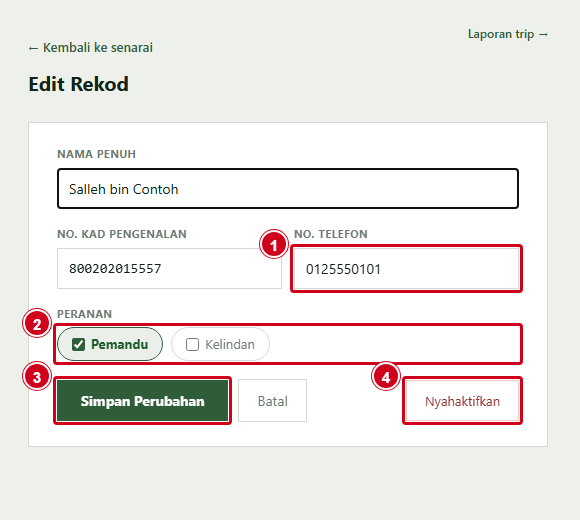Tick the Kelindan role checkbox
Screen dimensions: 580x520
coord(192,344)
